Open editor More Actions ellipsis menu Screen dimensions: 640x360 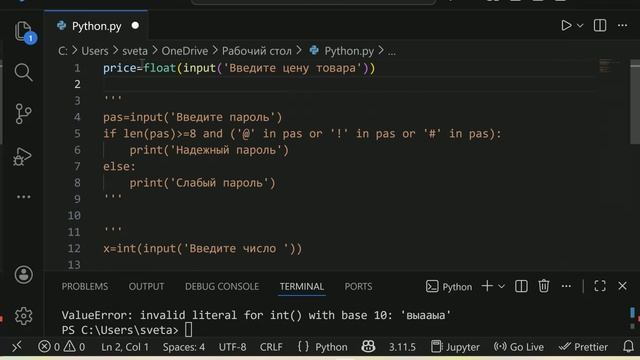pos(622,26)
